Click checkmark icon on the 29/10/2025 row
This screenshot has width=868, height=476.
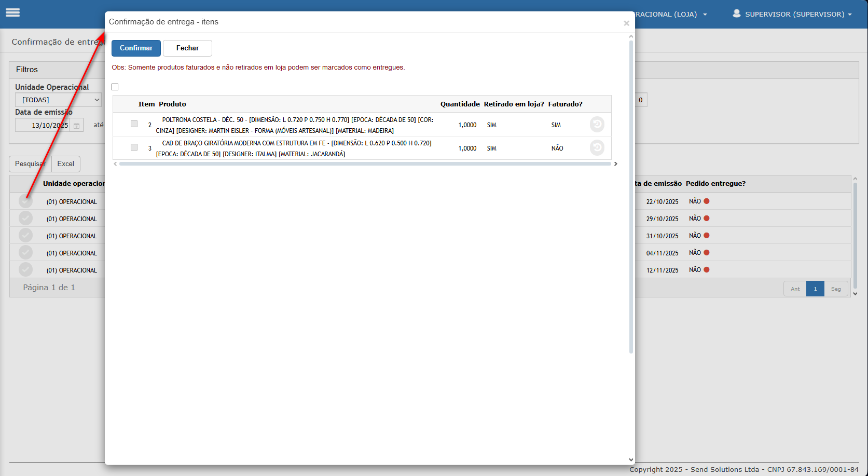[25, 219]
